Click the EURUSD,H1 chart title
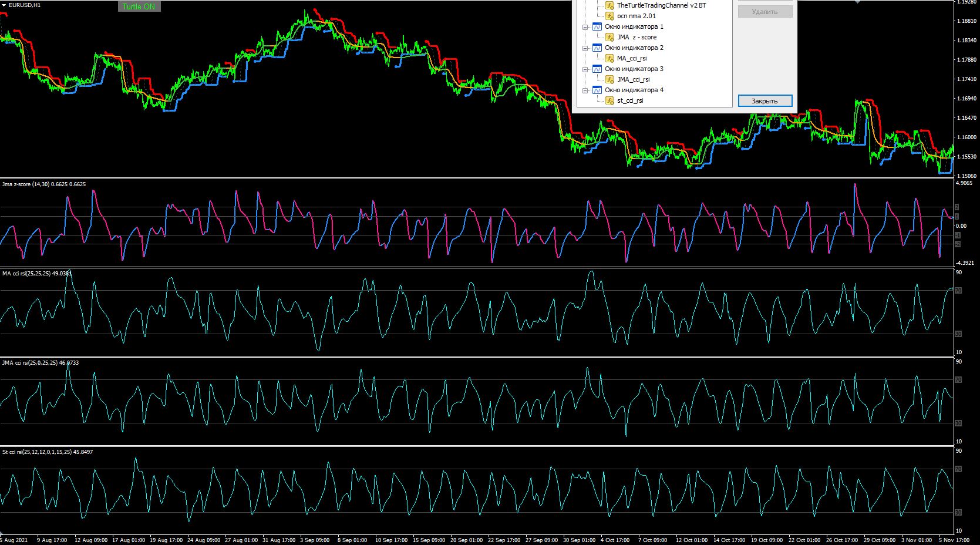The height and width of the screenshot is (545, 980). click(x=25, y=5)
